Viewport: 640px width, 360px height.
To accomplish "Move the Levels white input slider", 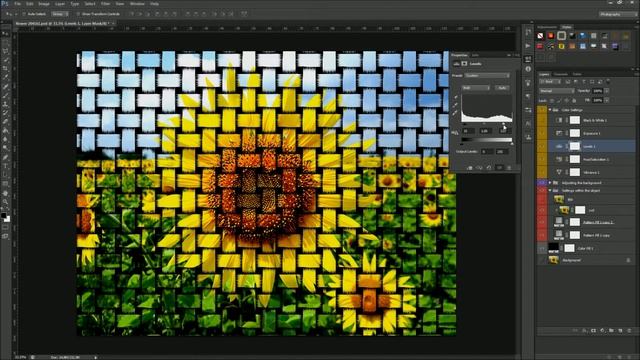I will pyautogui.click(x=503, y=123).
